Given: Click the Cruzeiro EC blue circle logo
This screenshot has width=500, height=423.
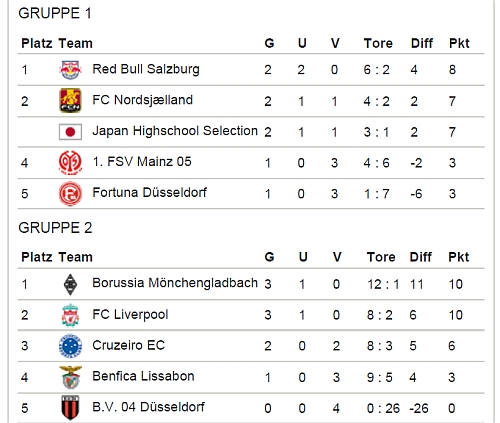Looking at the screenshot, I should pos(70,346).
